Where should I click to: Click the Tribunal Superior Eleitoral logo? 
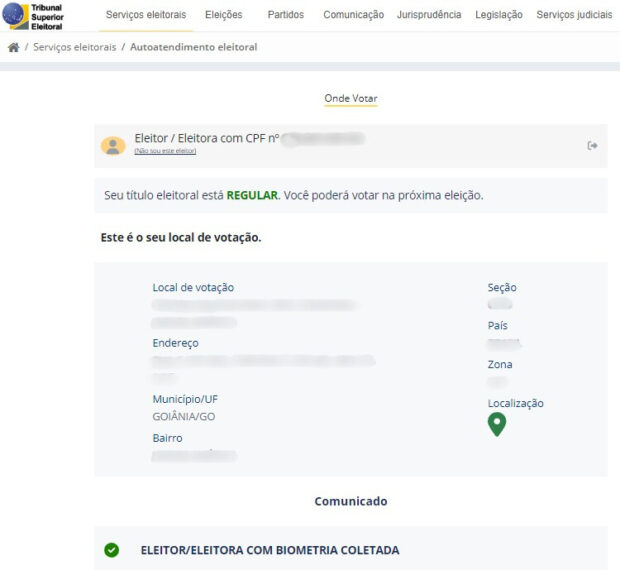coord(33,16)
